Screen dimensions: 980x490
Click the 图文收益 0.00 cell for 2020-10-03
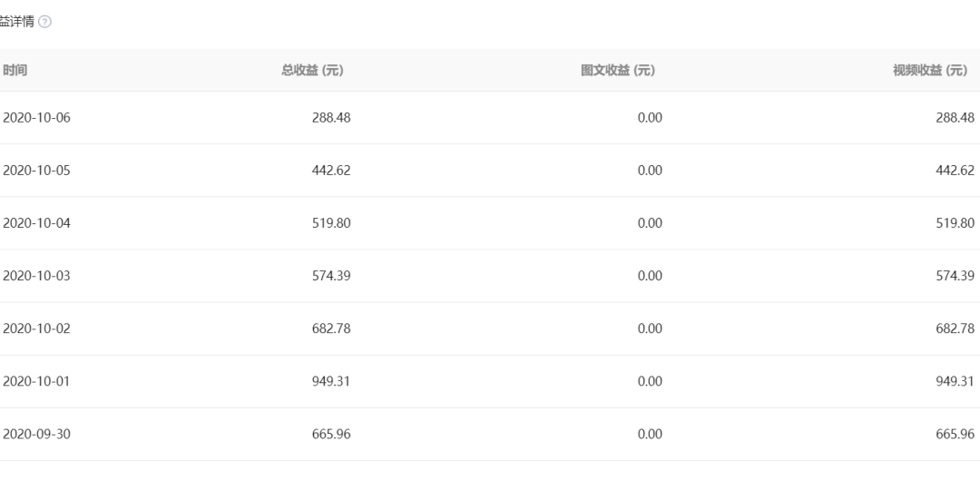[x=650, y=276]
